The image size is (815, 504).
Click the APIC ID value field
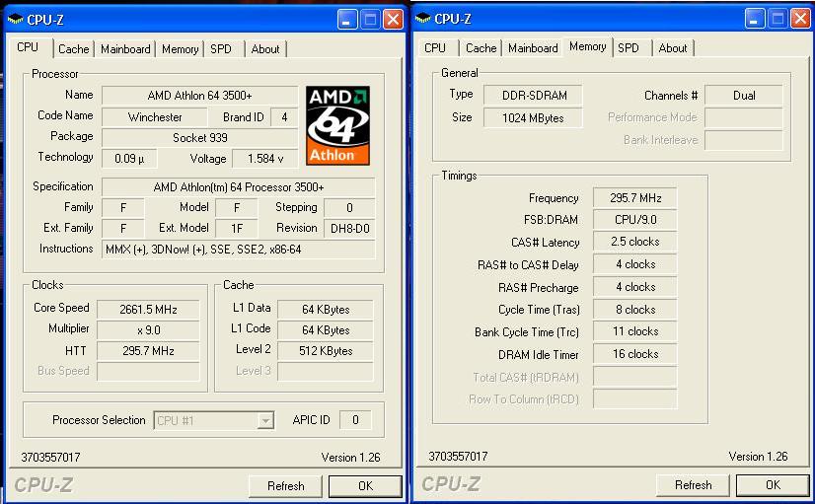pyautogui.click(x=355, y=420)
